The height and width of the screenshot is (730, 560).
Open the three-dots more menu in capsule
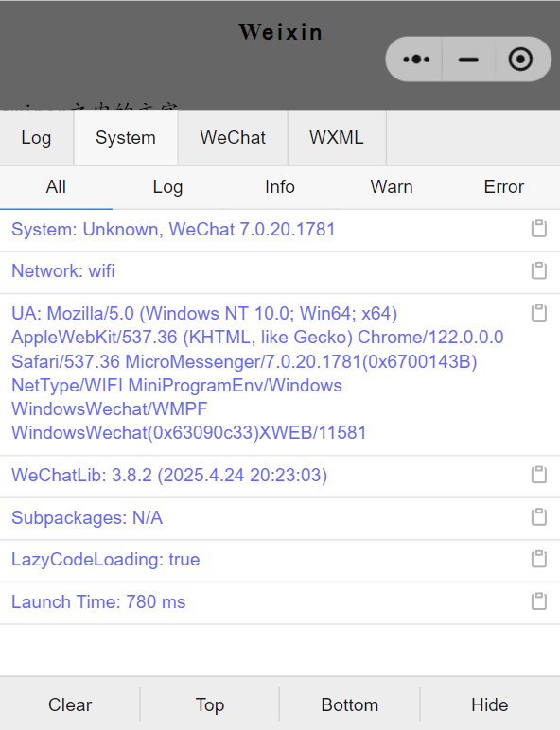click(x=416, y=60)
